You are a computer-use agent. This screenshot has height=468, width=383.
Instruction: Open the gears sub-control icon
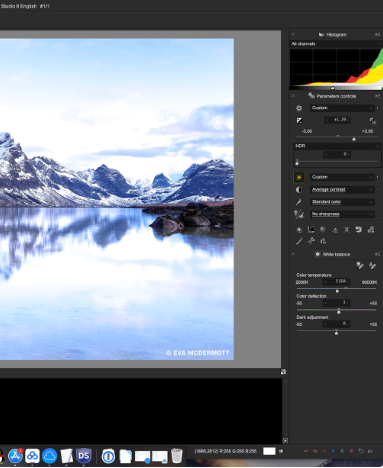pos(371,229)
